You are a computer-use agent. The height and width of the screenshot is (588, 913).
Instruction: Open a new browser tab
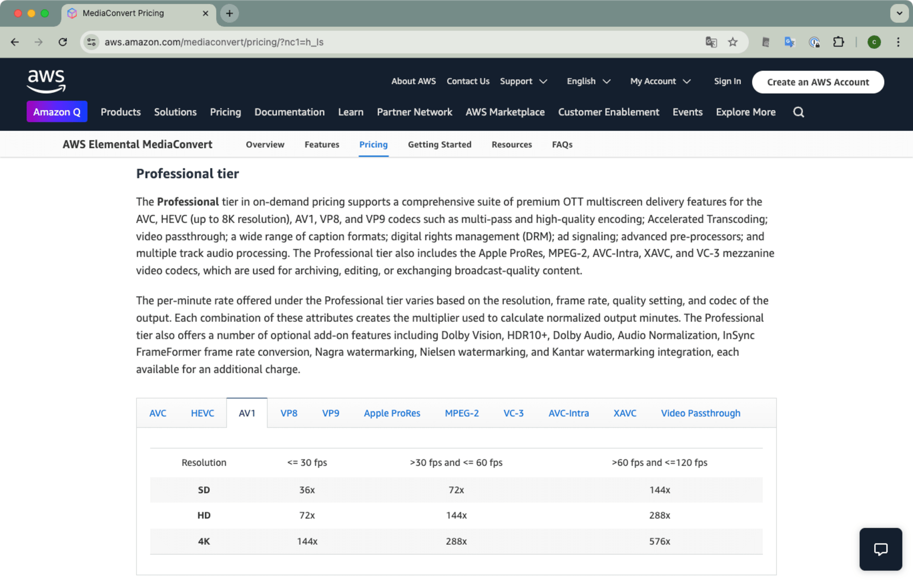(230, 13)
